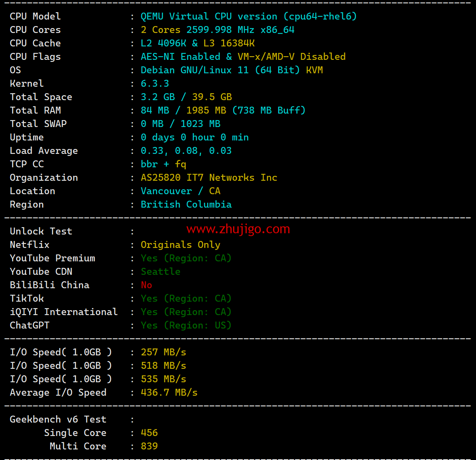Click the TCP CC value bbr + fq
The width and height of the screenshot is (476, 460).
[163, 164]
